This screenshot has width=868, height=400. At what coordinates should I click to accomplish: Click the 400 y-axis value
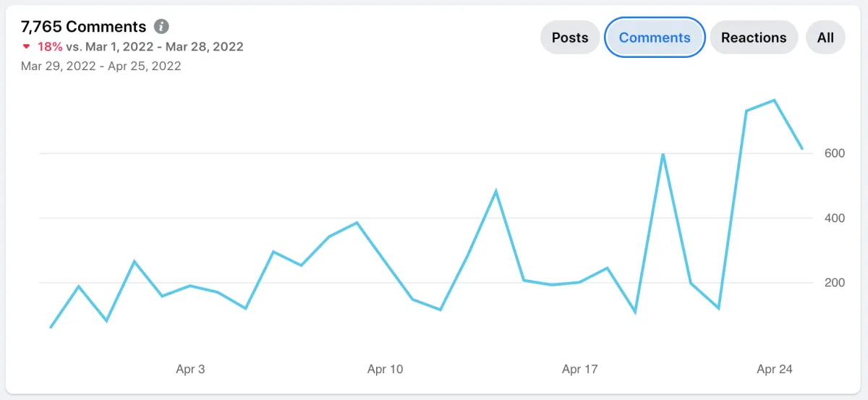(x=834, y=218)
